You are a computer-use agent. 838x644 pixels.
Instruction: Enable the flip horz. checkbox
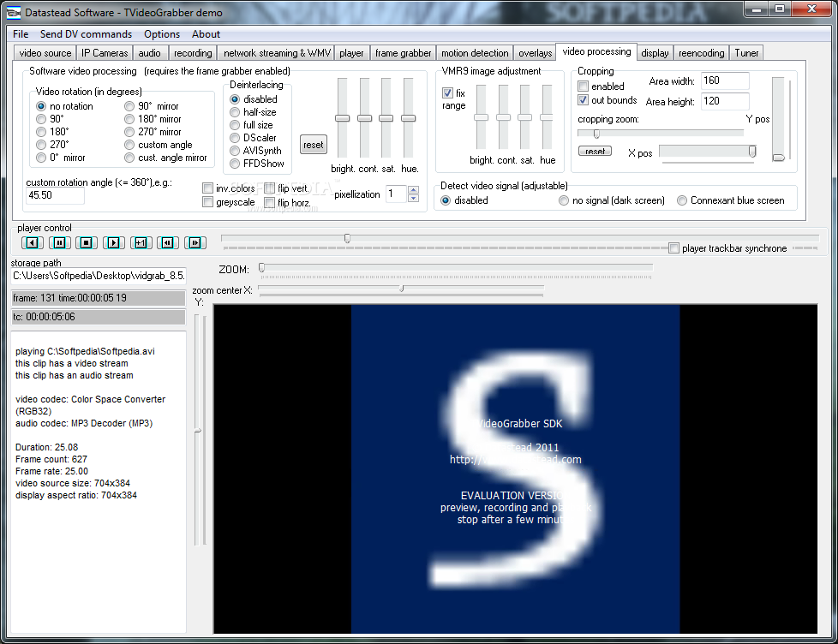click(270, 202)
